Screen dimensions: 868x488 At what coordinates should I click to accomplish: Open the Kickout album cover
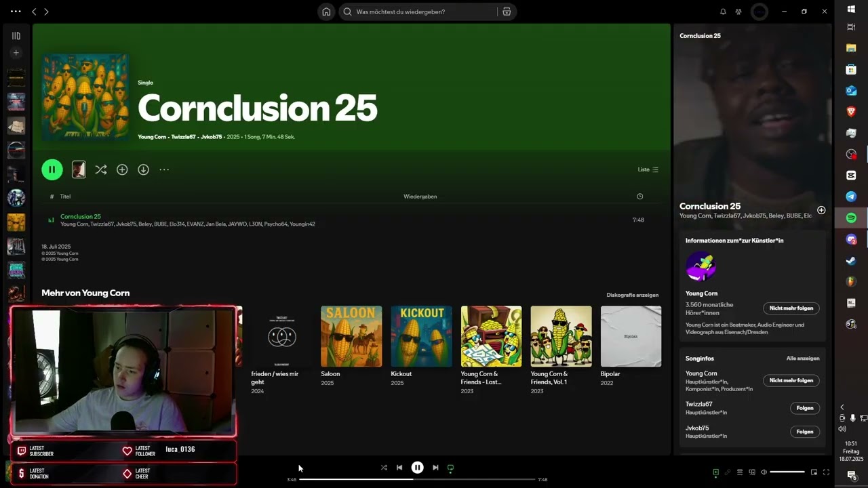[421, 336]
